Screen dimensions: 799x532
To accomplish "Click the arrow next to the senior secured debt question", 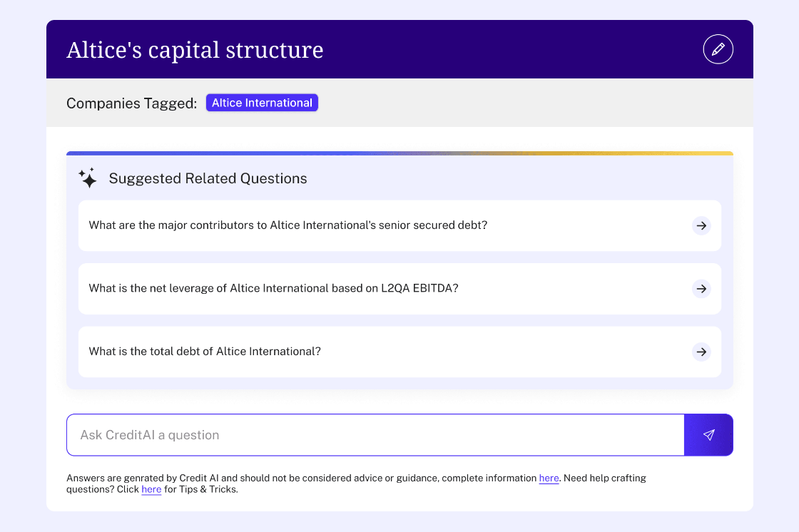I will coord(701,225).
